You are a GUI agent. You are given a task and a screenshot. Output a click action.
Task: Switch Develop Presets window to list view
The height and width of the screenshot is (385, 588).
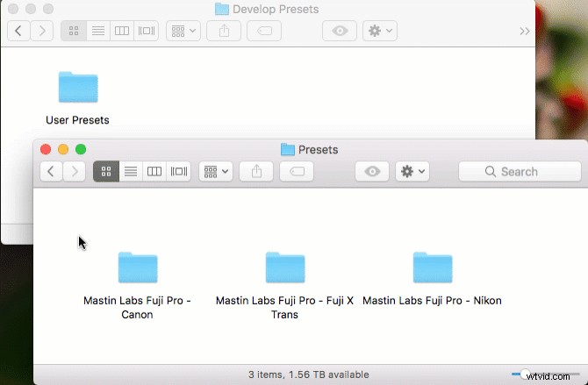pyautogui.click(x=98, y=31)
